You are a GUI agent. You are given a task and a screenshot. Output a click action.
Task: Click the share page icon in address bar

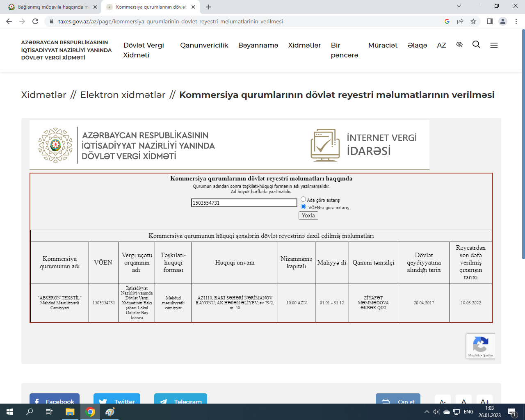(x=460, y=21)
